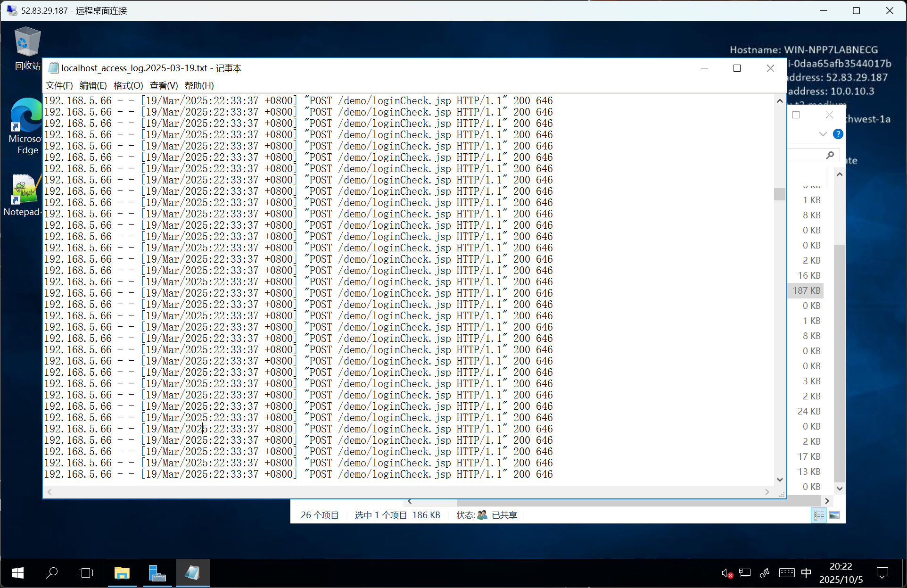Toggle the Chinese IME input mode indicator
This screenshot has height=588, width=907.
(806, 573)
